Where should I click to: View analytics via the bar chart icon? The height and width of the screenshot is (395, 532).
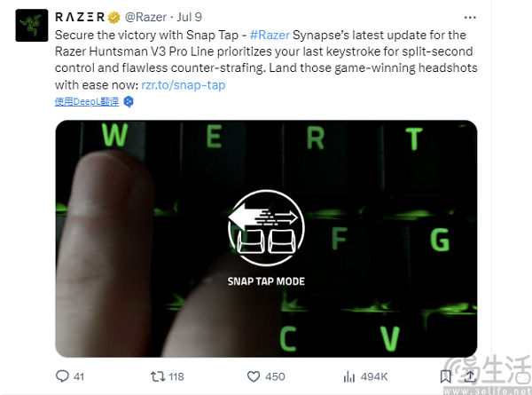349,376
